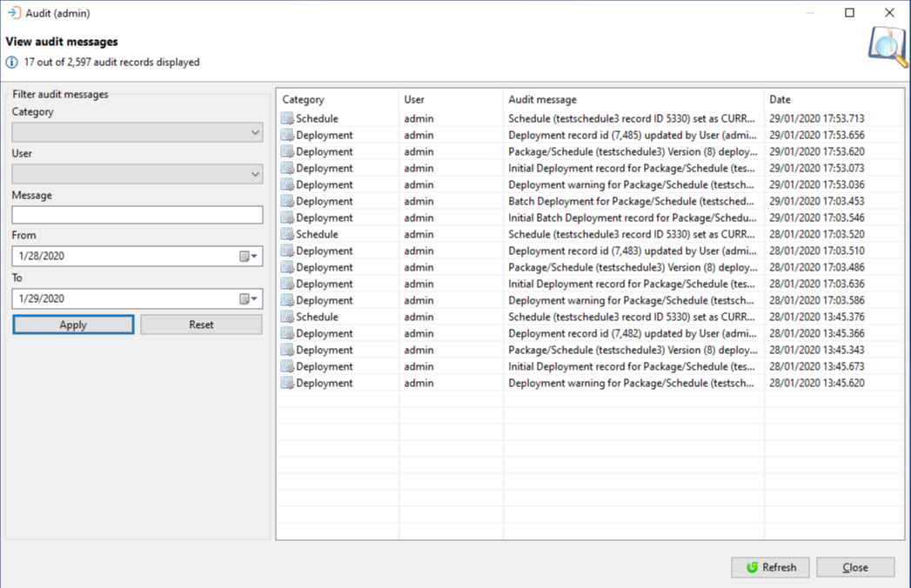Screen dimensions: 911x588
Task: Click message cell in 28/01/2020 17:03.586 row
Action: (x=631, y=300)
